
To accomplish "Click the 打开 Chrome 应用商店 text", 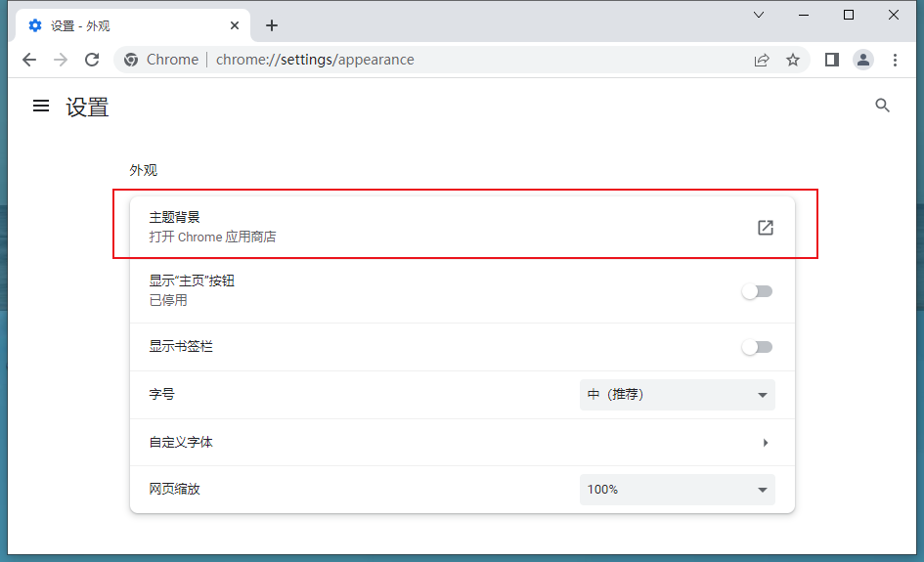I will point(212,237).
